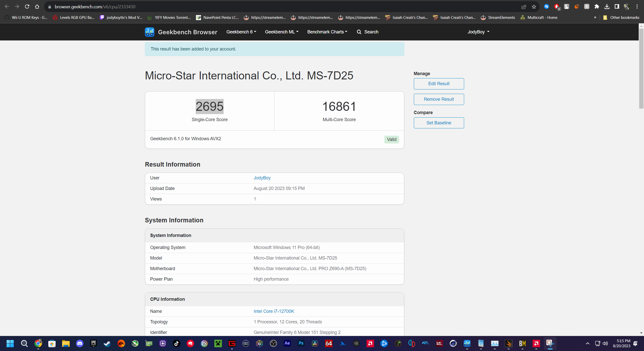The height and width of the screenshot is (351, 644).
Task: Open Photoshop from taskbar
Action: click(301, 343)
